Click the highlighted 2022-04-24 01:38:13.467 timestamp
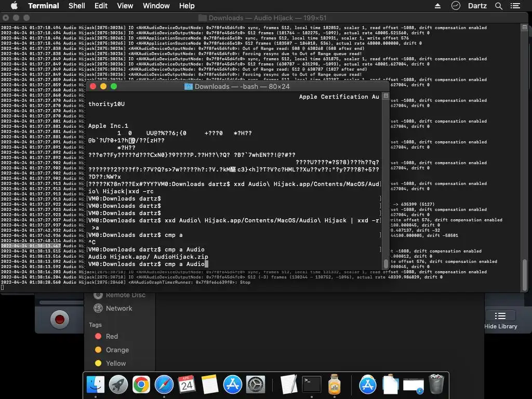The image size is (532, 399). coord(31,246)
